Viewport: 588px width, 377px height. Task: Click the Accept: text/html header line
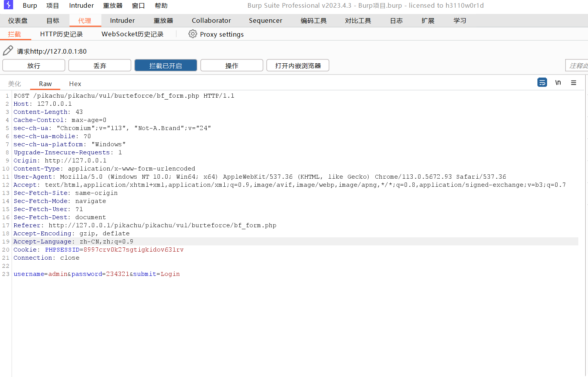[x=290, y=185]
